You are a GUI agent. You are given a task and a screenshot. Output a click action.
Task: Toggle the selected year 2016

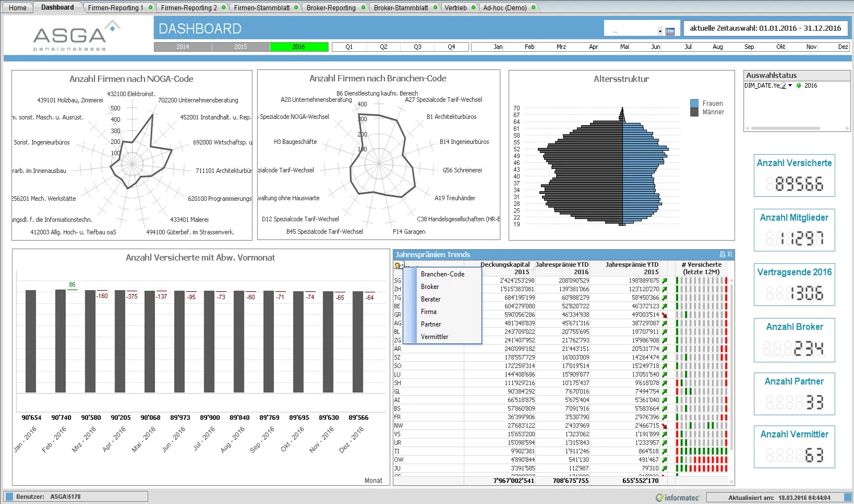(x=299, y=47)
